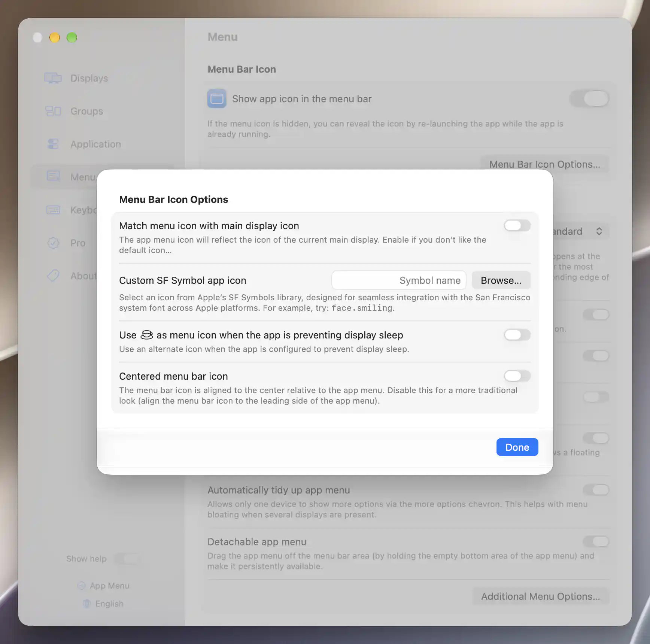The image size is (650, 644).
Task: Select Application in the sidebar
Action: (x=102, y=144)
